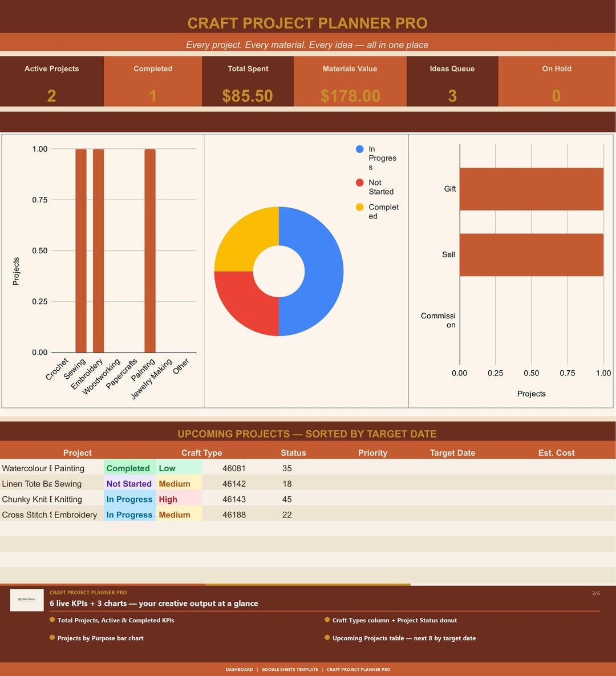Click the Not Started status cell
This screenshot has width=616, height=676.
[x=129, y=484]
